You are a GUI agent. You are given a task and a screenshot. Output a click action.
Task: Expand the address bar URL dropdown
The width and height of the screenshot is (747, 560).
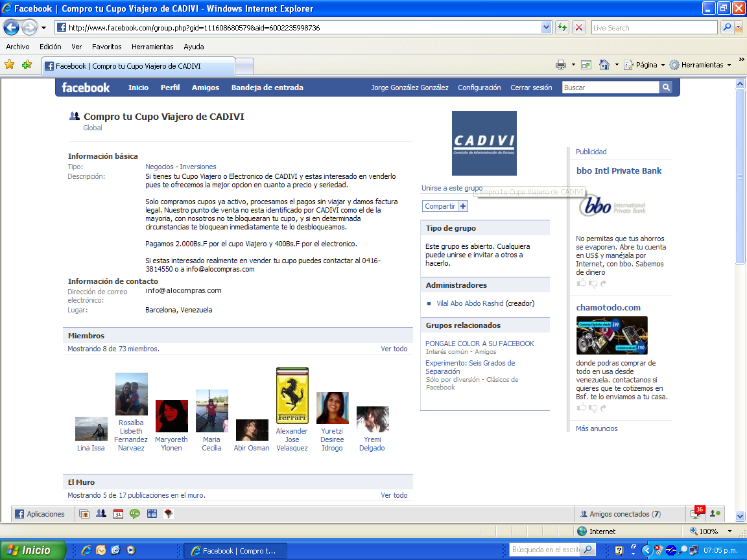546,28
